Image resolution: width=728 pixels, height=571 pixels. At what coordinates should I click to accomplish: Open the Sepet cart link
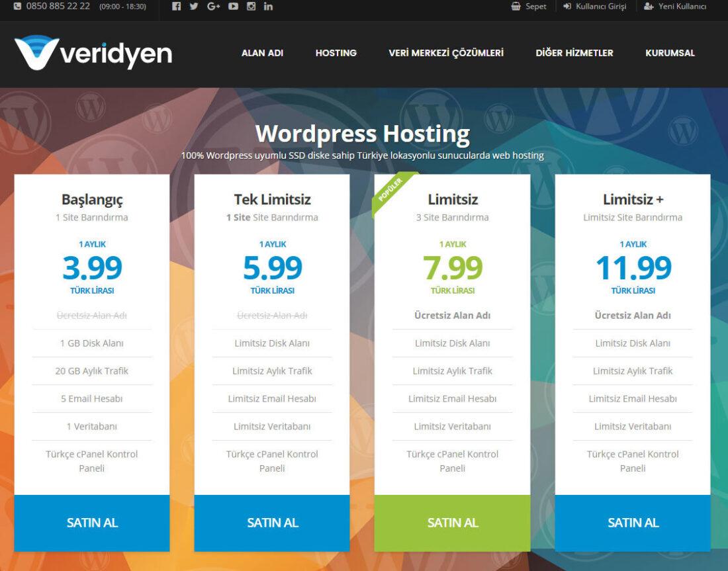coord(529,7)
